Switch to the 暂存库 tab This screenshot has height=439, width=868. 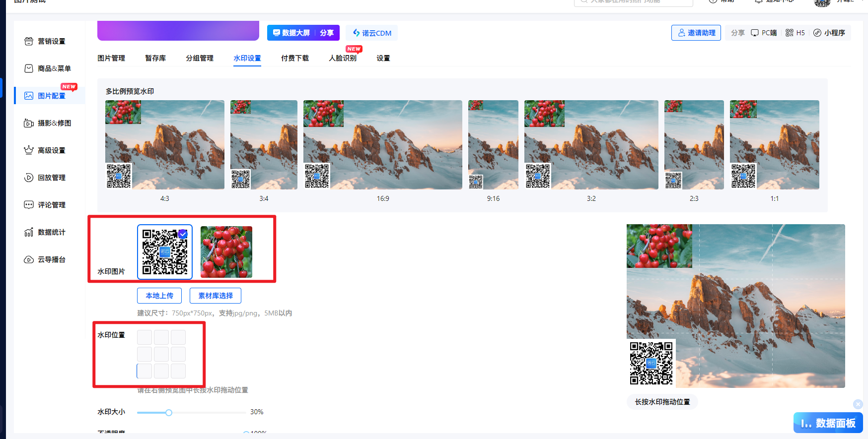click(x=155, y=58)
